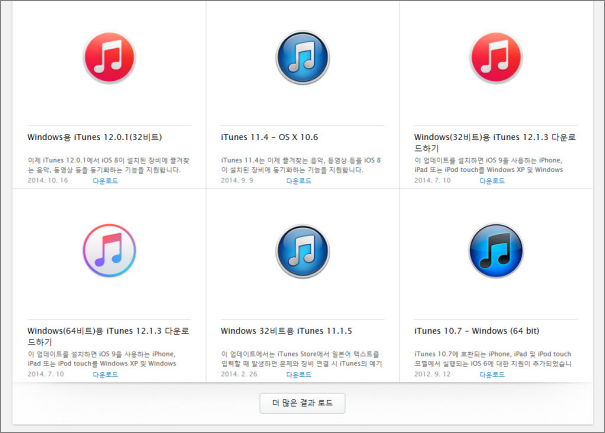Open the 다운로드 link dated 2014. 10. 16

105,181
